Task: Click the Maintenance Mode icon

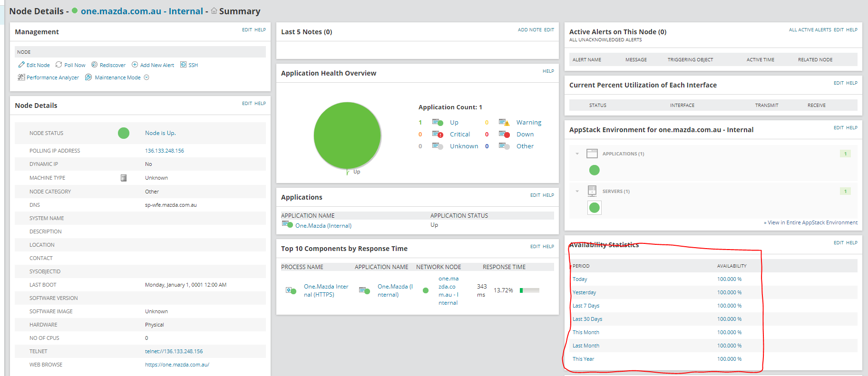Action: pos(88,77)
